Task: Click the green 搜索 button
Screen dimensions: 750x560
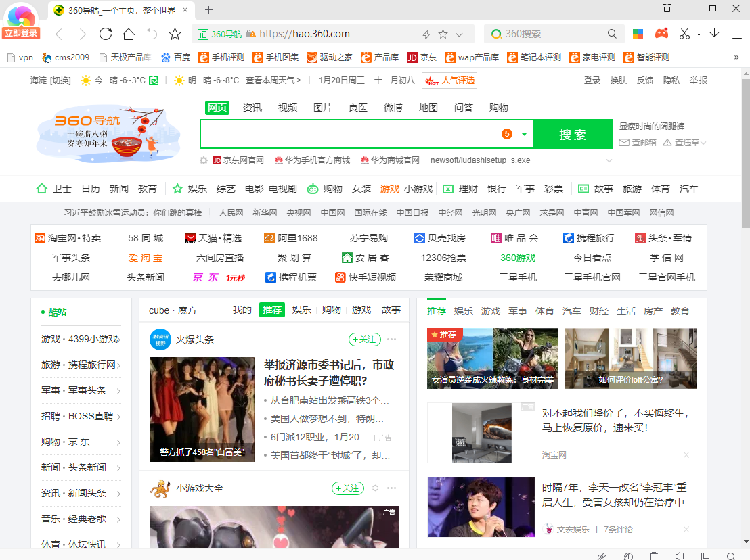Action: click(573, 135)
